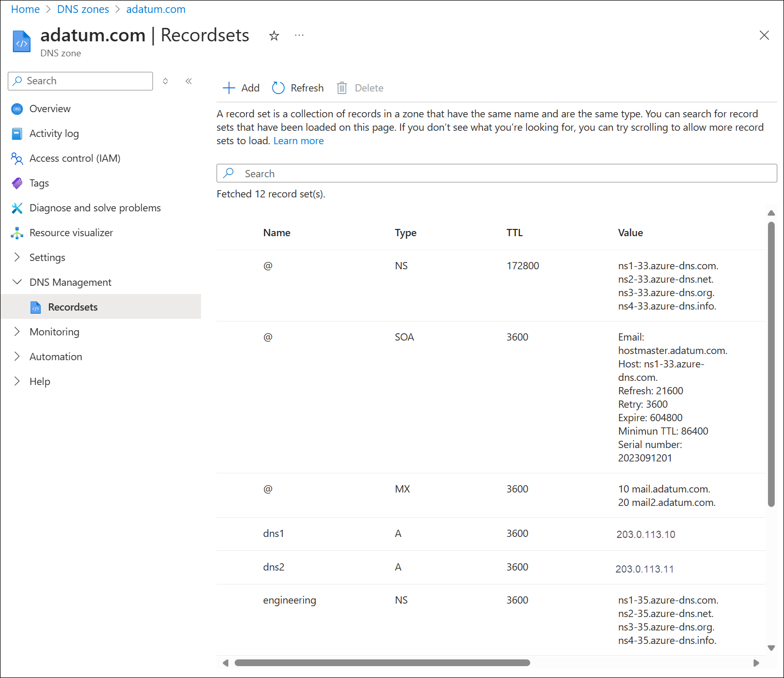The image size is (784, 678).
Task: Go to DNS zones breadcrumb
Action: 83,9
